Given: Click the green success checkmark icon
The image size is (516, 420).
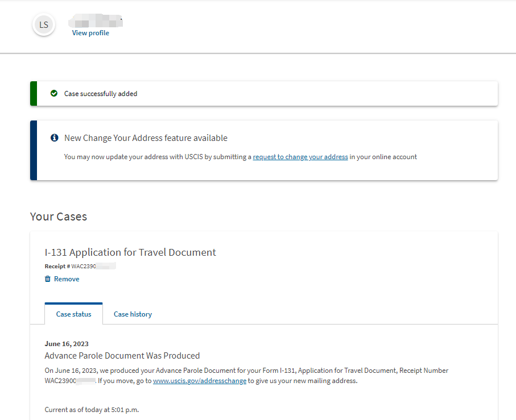Looking at the screenshot, I should (x=54, y=93).
